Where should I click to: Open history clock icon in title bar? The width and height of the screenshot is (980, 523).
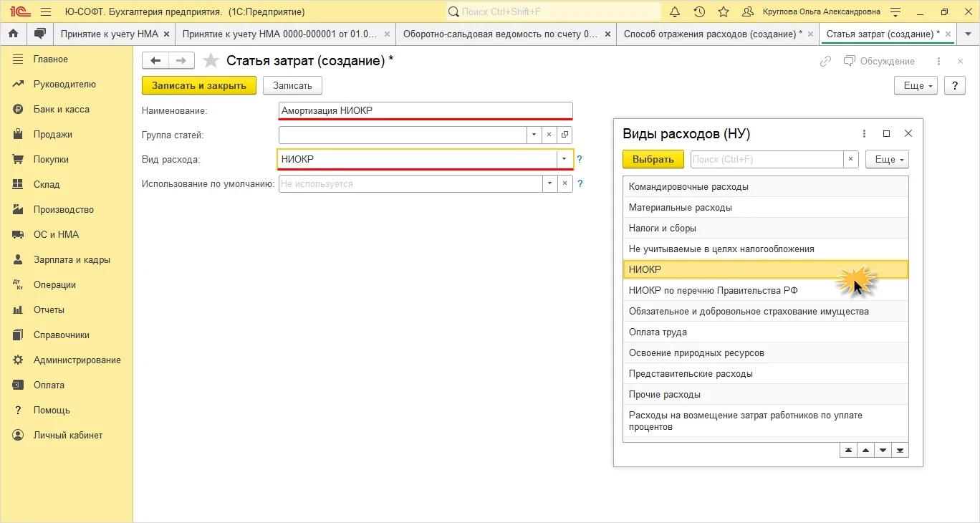pos(699,11)
